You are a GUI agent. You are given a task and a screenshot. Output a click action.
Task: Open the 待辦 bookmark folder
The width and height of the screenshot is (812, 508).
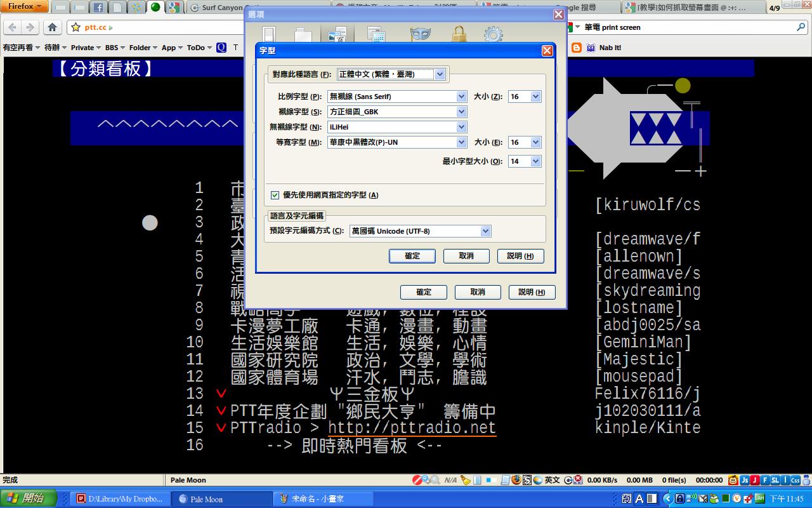[56, 48]
